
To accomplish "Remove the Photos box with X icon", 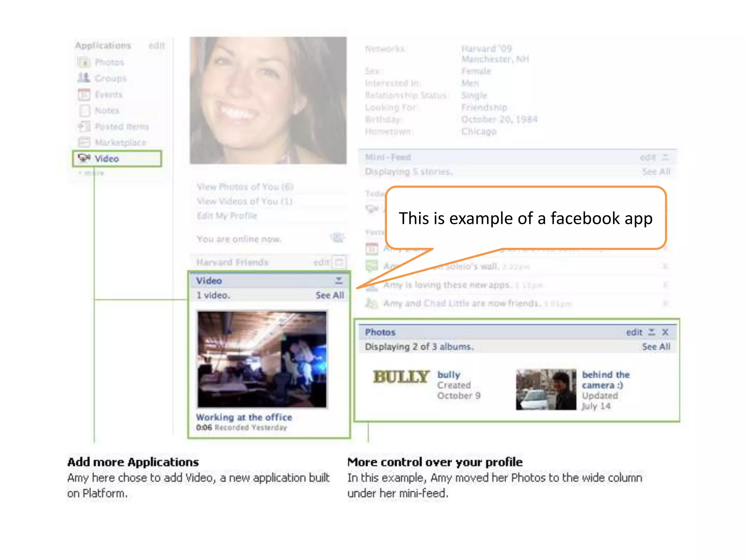I will click(665, 332).
